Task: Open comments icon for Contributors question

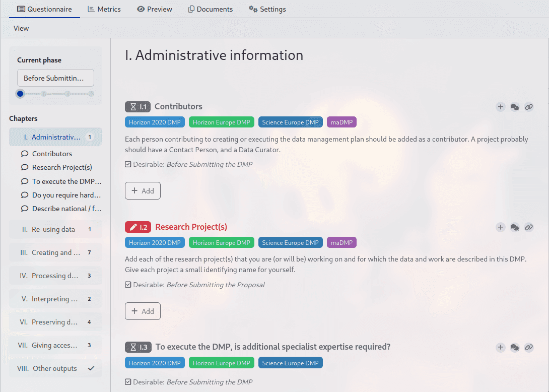Action: click(515, 107)
